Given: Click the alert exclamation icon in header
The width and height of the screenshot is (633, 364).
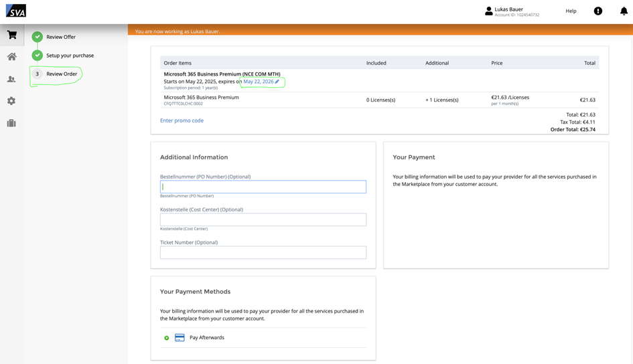Looking at the screenshot, I should [597, 11].
